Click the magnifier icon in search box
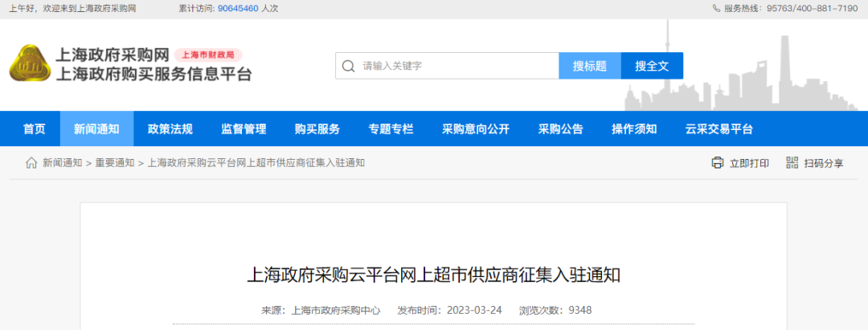868x330 pixels. (348, 67)
